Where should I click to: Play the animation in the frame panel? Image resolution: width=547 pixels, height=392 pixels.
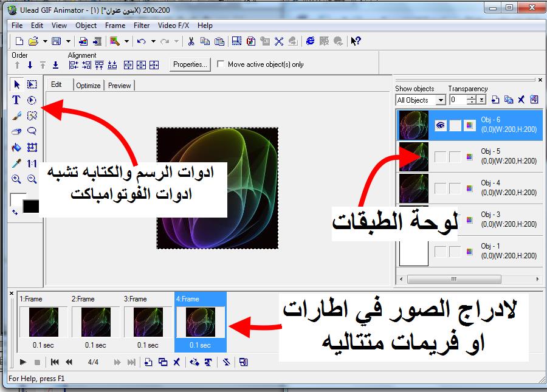(22, 362)
